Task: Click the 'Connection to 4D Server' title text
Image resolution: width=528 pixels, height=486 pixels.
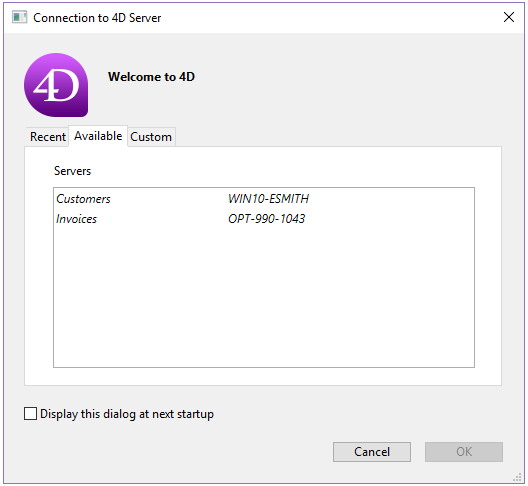Action: pyautogui.click(x=97, y=18)
